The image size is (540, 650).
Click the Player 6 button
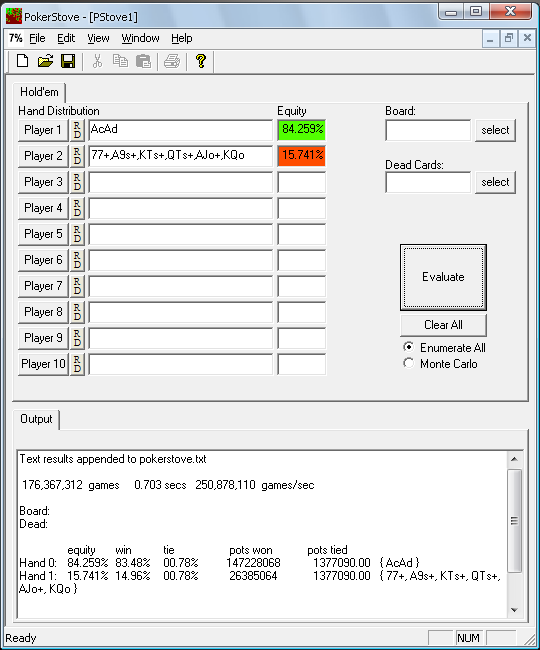[43, 260]
